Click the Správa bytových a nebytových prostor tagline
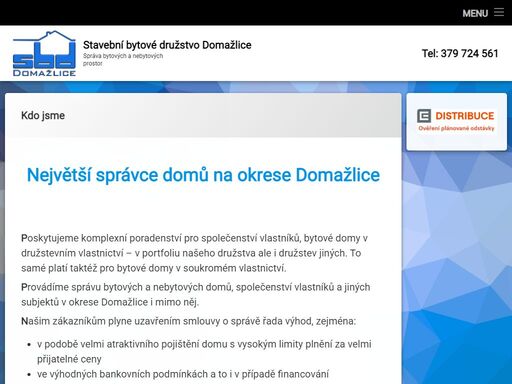Screen dimensions: 512x384 tap(123, 60)
